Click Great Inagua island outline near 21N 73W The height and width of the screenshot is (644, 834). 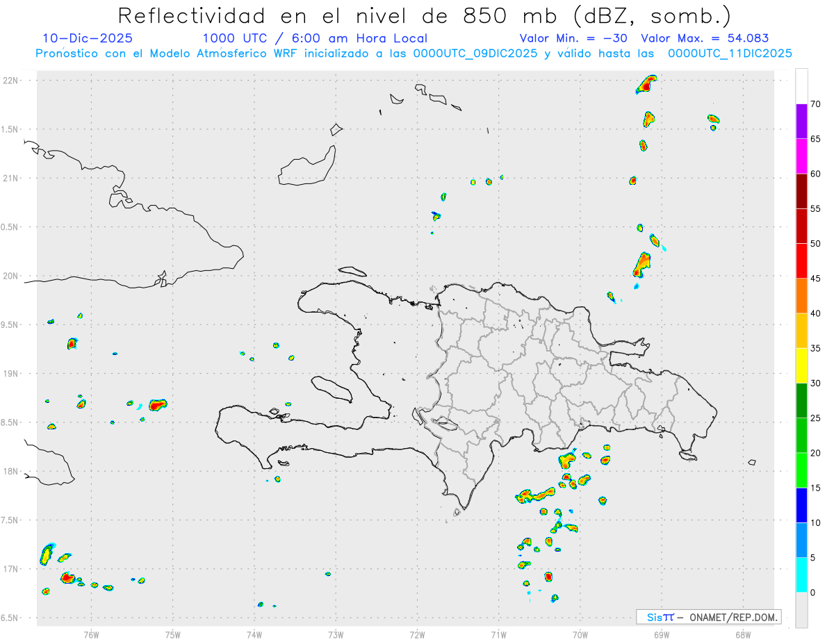306,167
